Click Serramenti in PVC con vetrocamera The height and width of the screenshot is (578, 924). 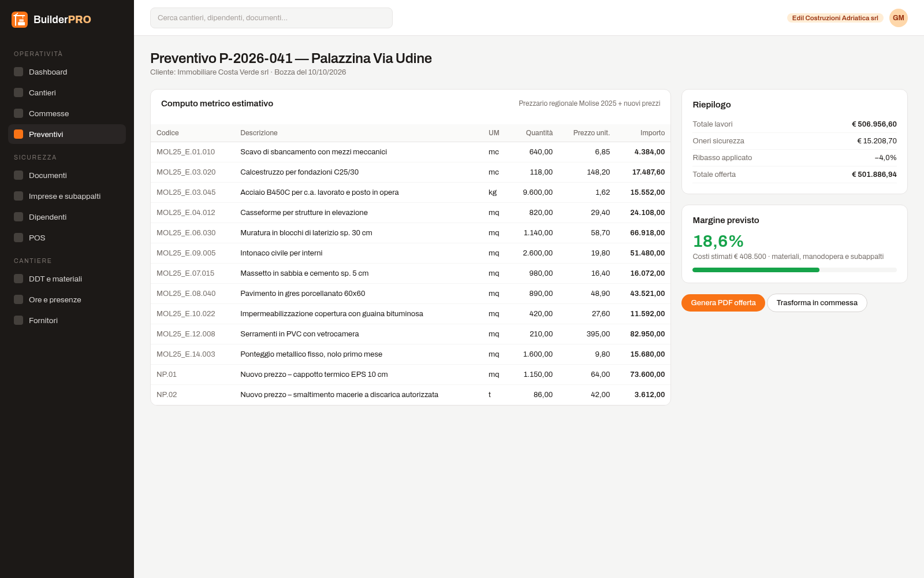tap(299, 334)
